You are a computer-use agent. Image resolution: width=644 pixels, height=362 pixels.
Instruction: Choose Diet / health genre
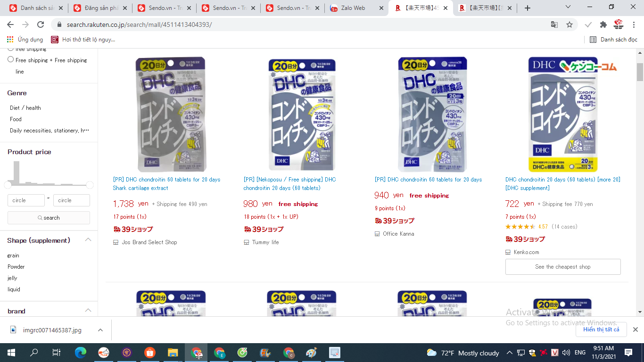(25, 108)
